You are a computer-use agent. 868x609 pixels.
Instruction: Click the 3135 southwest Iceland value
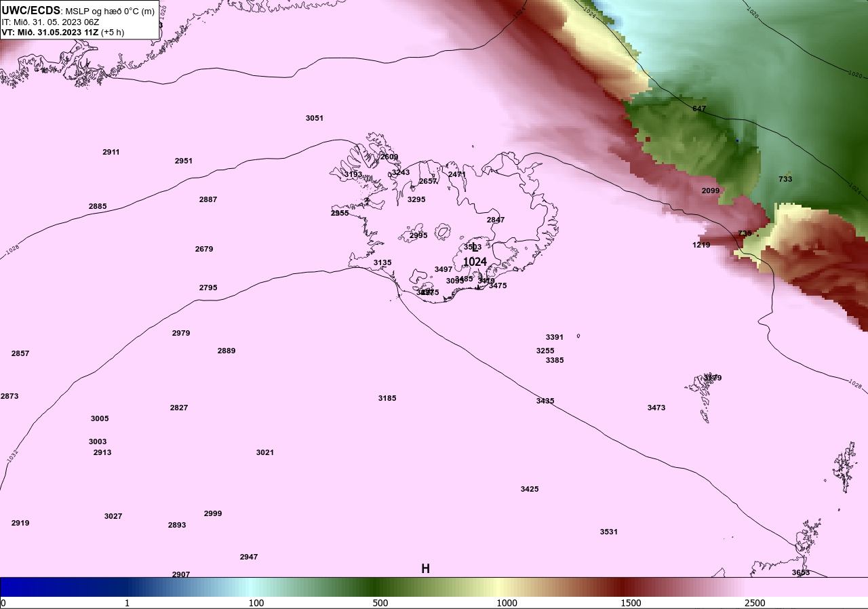pos(382,262)
